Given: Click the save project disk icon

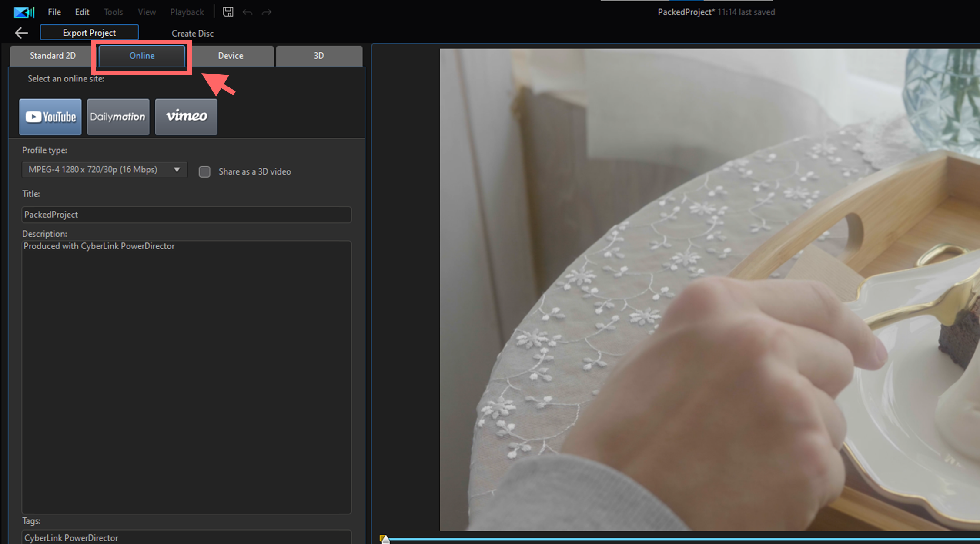Looking at the screenshot, I should tap(228, 12).
